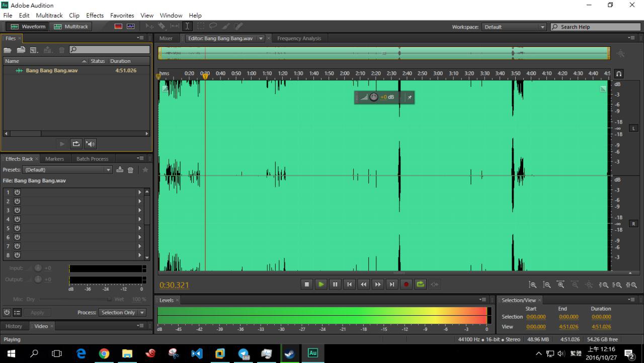
Task: Focus the Files panel search box
Action: pos(110,50)
